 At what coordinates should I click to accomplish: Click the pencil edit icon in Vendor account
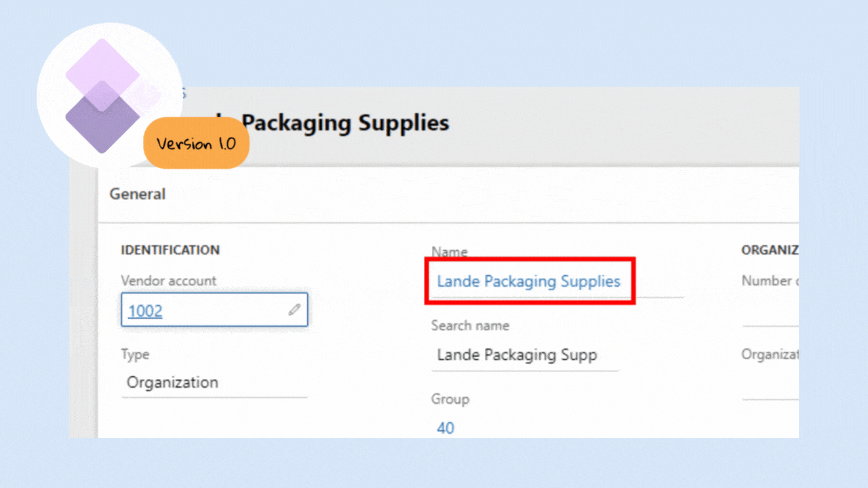294,310
